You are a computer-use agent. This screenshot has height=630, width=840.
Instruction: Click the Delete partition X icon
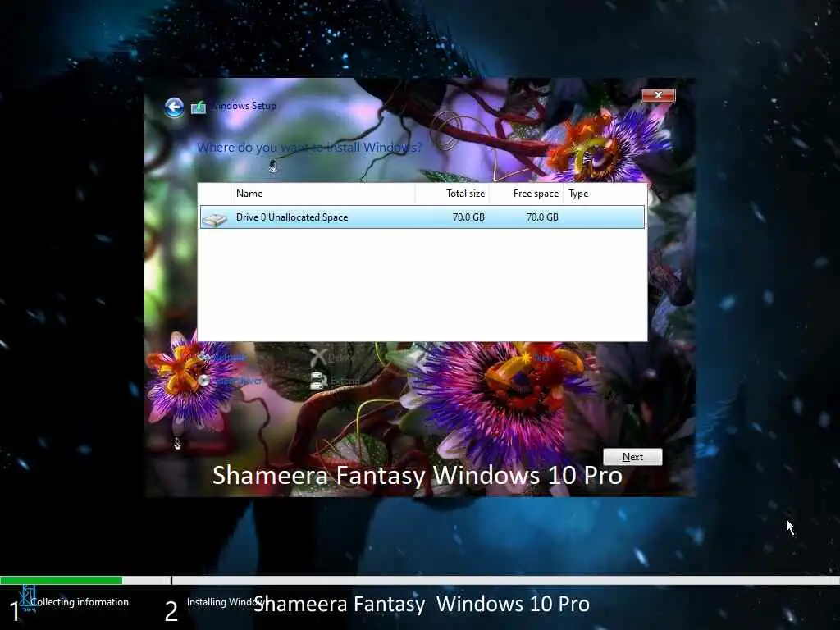pos(318,357)
